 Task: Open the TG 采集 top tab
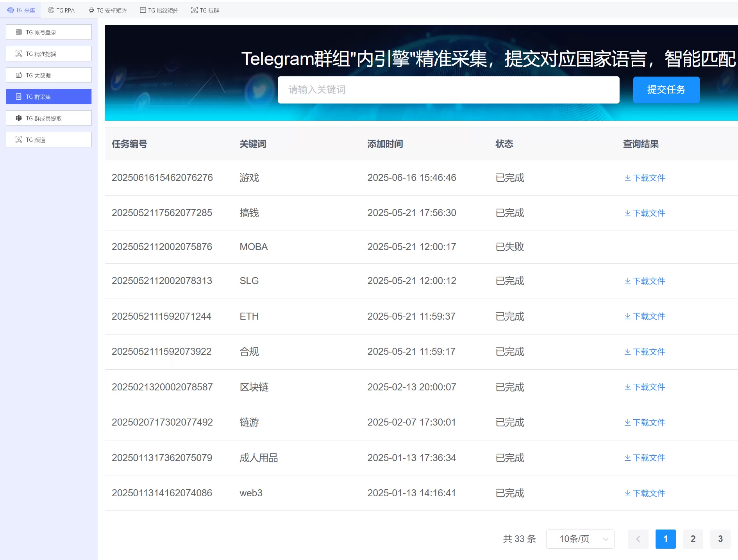click(x=21, y=10)
